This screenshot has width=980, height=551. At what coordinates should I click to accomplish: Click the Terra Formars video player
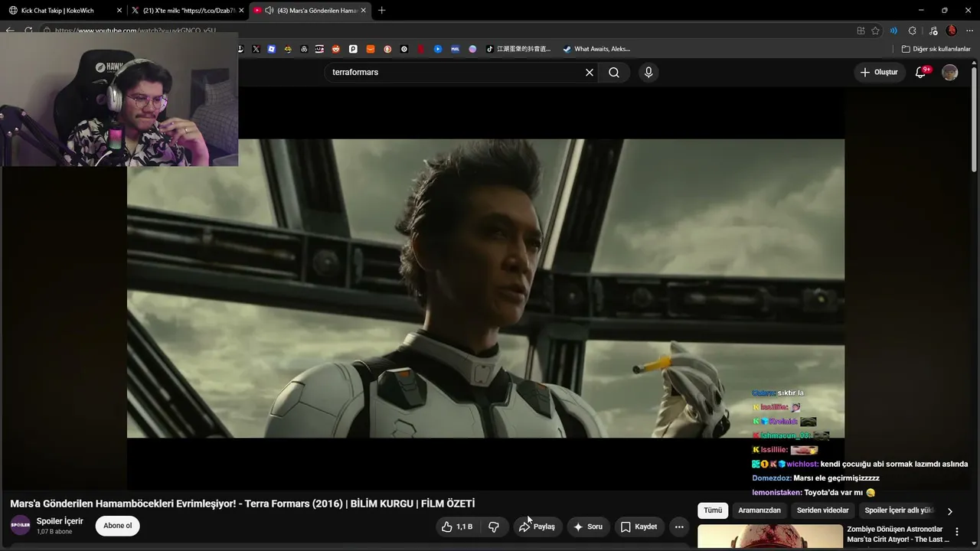point(485,288)
